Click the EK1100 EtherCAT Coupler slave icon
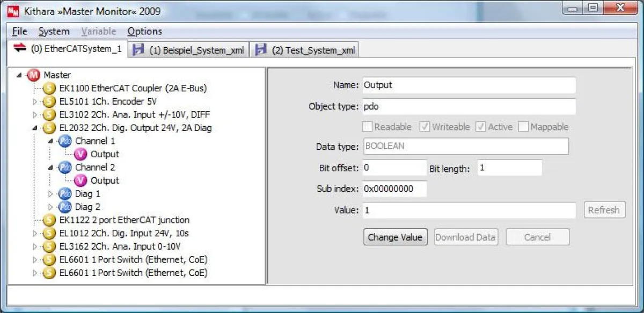 49,88
